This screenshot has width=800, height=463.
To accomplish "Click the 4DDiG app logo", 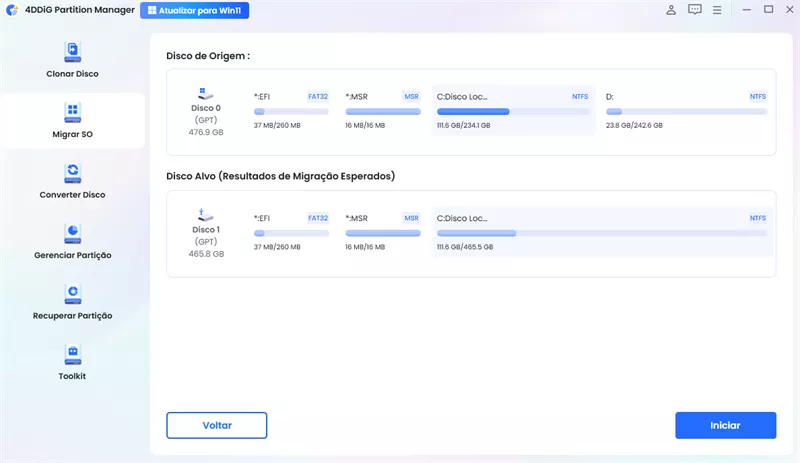I will pyautogui.click(x=9, y=11).
